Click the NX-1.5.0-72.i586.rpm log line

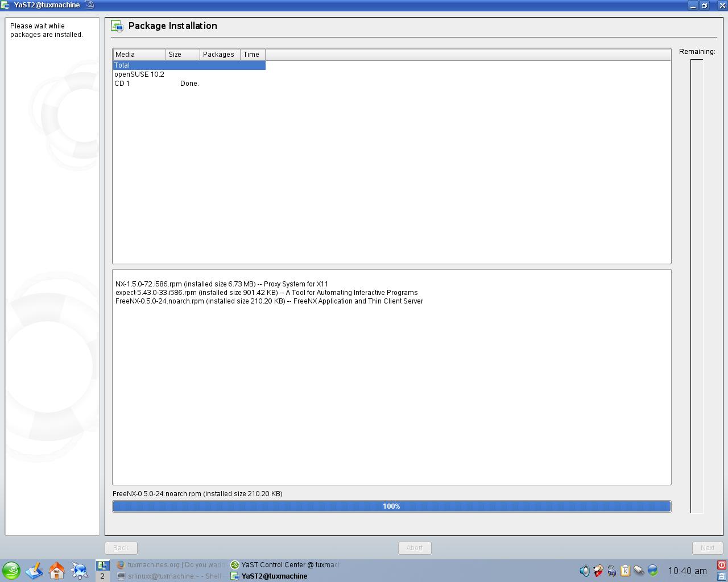pos(222,284)
